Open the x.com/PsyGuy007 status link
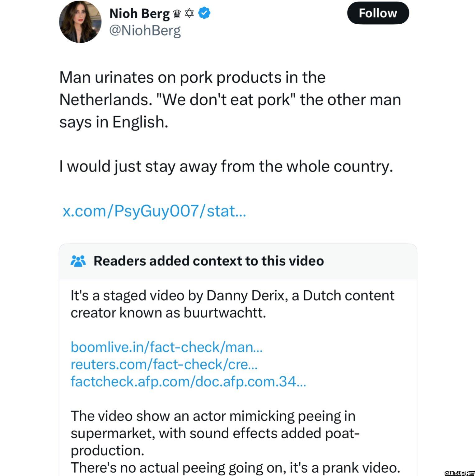This screenshot has height=476, width=476. tap(154, 211)
